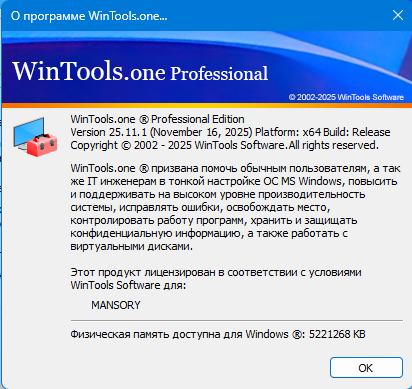The image size is (412, 389).
Task: Click the text 'Этот продукт лицензирован в соответствии'
Action: pyautogui.click(x=216, y=279)
